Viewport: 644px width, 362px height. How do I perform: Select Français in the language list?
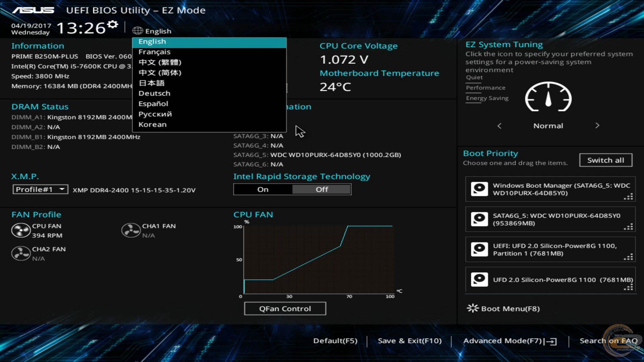coord(209,52)
